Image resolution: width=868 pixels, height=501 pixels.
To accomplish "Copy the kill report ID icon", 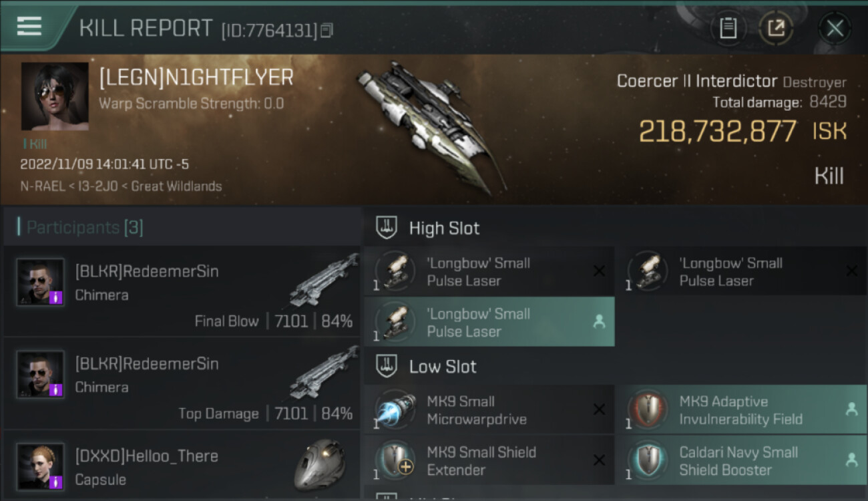I will click(327, 30).
